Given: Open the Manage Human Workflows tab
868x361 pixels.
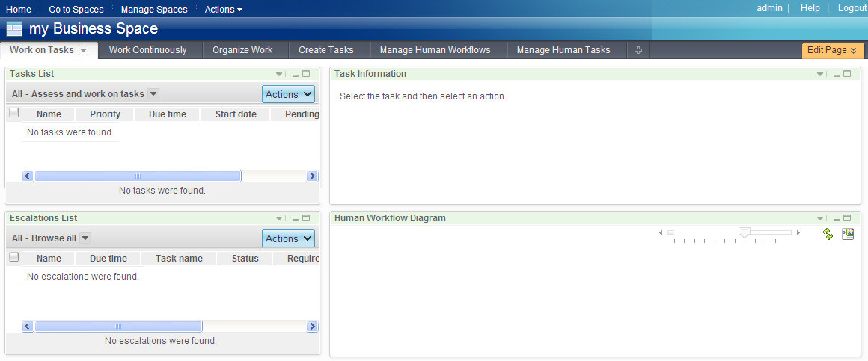Looking at the screenshot, I should [435, 50].
